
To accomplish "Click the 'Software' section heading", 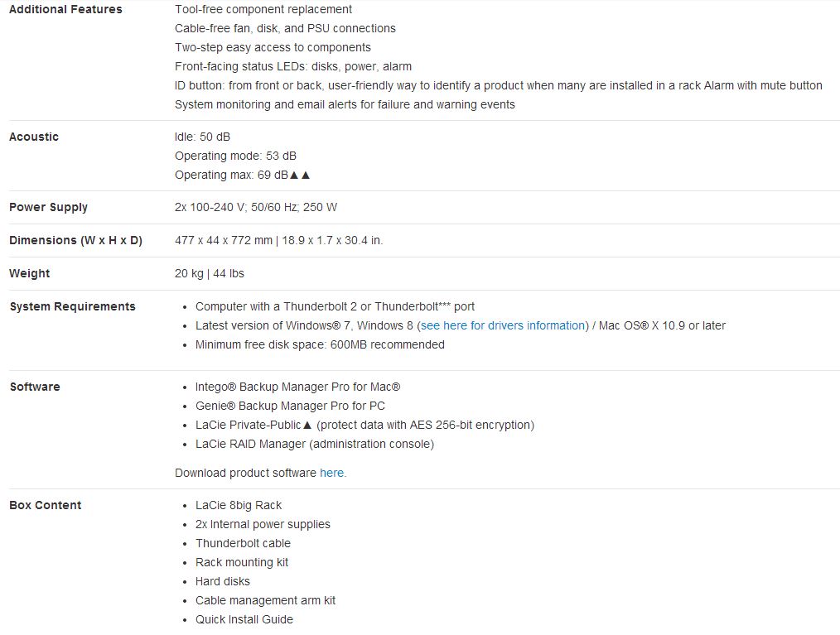I will point(35,387).
